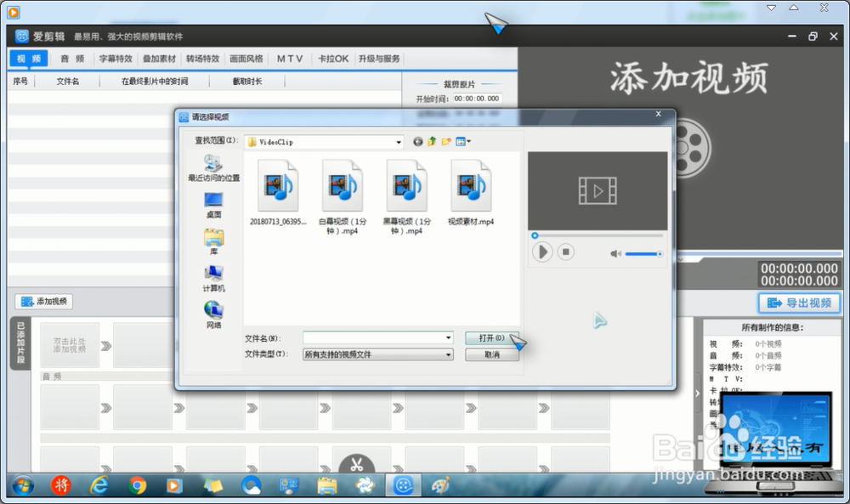Click Google Chrome icon in taskbar

[138, 486]
